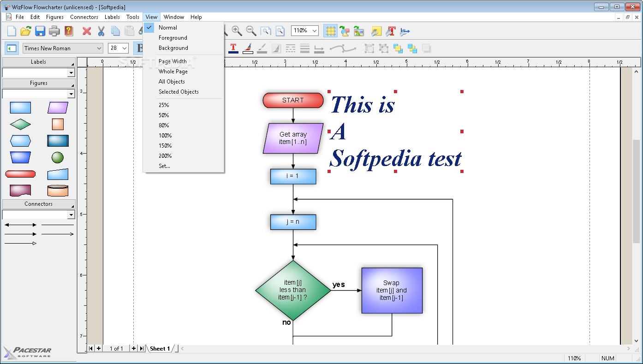Select the red rounded terminator figure
This screenshot has width=643, height=364.
[20, 174]
